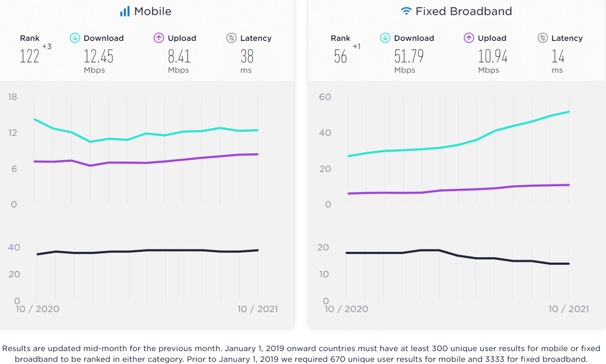Click start of Mobile purple upload line

click(35, 161)
